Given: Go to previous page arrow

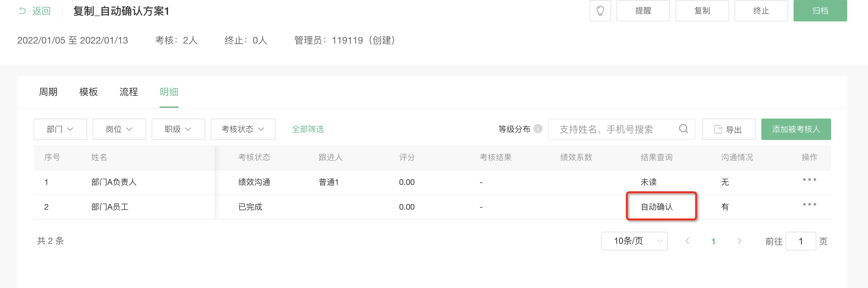Looking at the screenshot, I should pyautogui.click(x=688, y=241).
